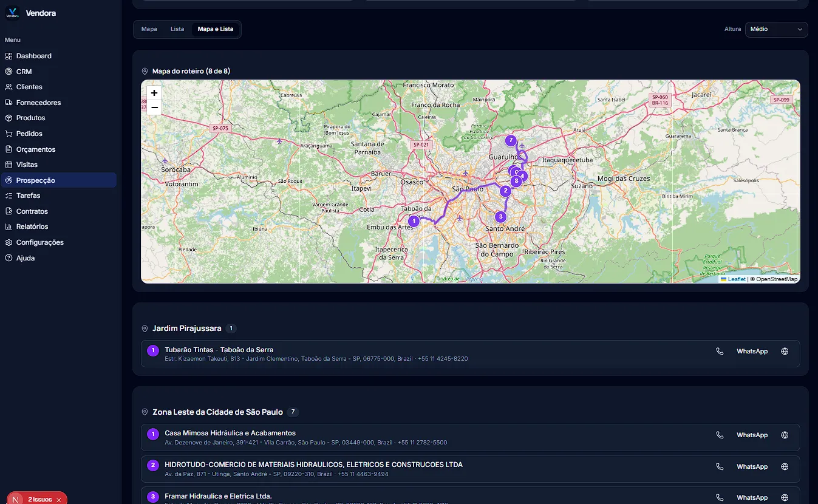
Task: Call Tubarão Tintas via phone icon
Action: point(720,351)
